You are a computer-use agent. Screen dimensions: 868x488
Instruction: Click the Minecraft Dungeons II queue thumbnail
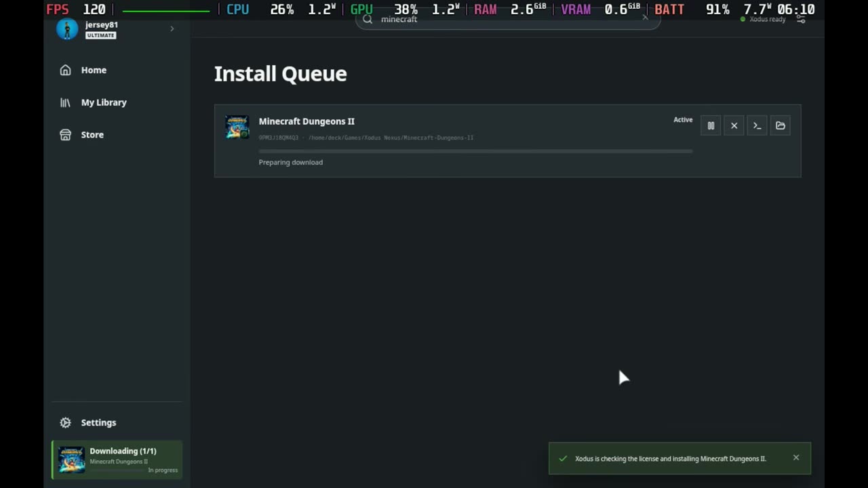coord(237,127)
